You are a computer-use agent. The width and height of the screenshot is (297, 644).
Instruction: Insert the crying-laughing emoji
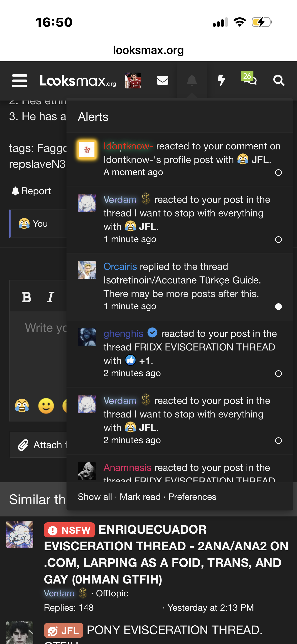click(22, 406)
